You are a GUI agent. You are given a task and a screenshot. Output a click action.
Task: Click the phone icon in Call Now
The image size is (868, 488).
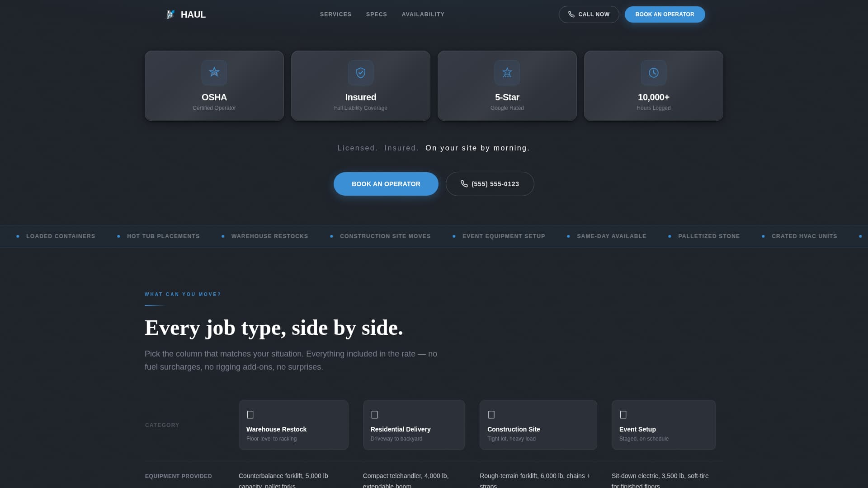(x=571, y=14)
